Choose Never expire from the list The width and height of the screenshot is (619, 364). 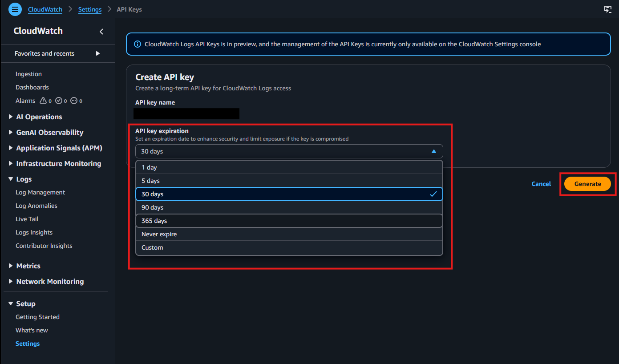(x=159, y=234)
